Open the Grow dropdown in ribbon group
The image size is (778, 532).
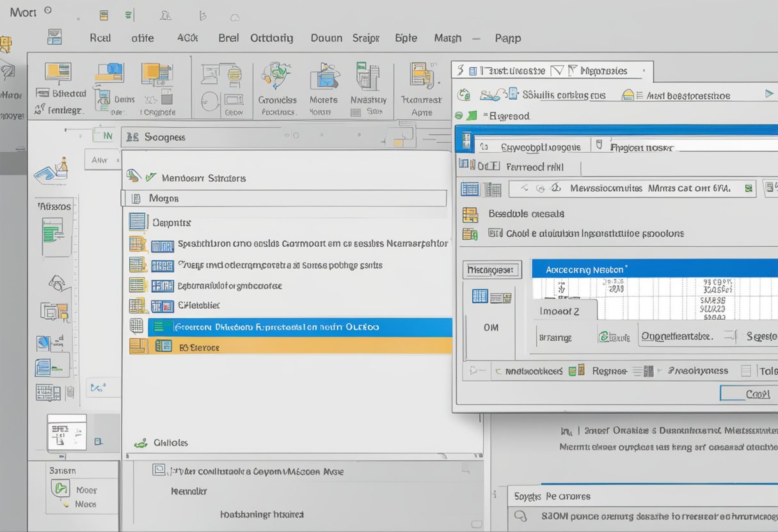click(235, 99)
